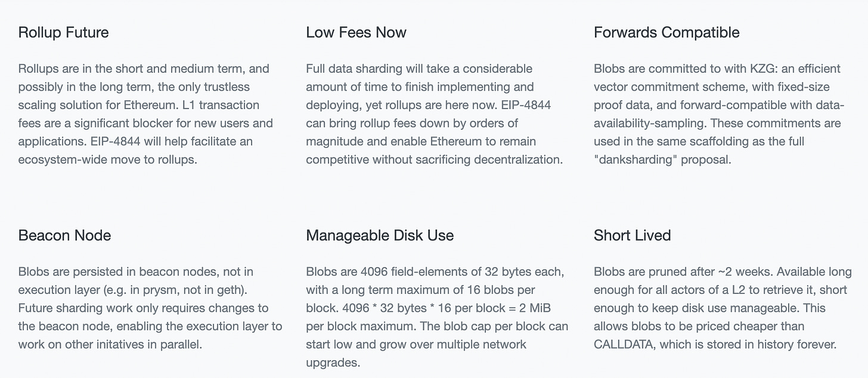The image size is (868, 378).
Task: Click the Manageable Disk Use description paragraph
Action: tap(437, 317)
